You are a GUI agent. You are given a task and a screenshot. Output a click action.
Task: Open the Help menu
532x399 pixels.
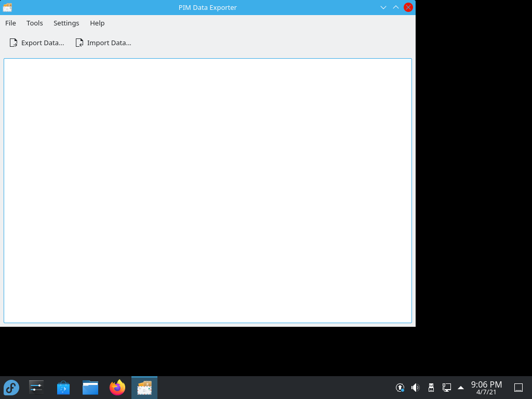click(x=97, y=23)
